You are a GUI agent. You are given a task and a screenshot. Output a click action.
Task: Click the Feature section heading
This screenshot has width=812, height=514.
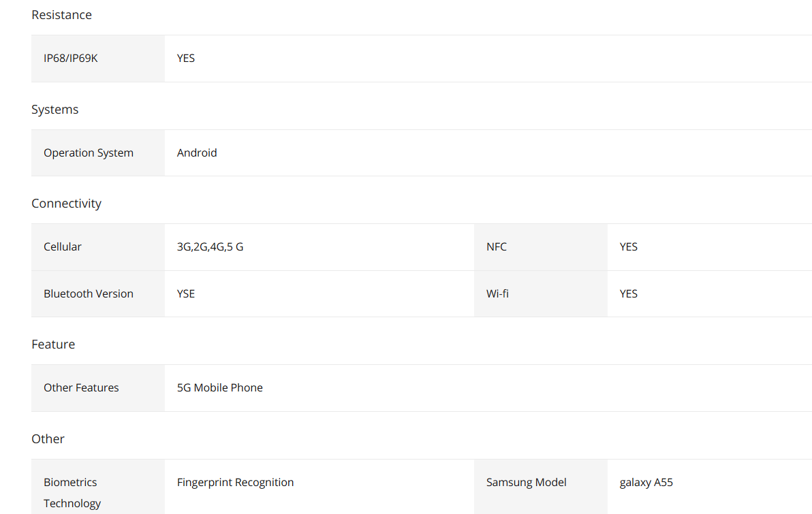[x=53, y=344]
